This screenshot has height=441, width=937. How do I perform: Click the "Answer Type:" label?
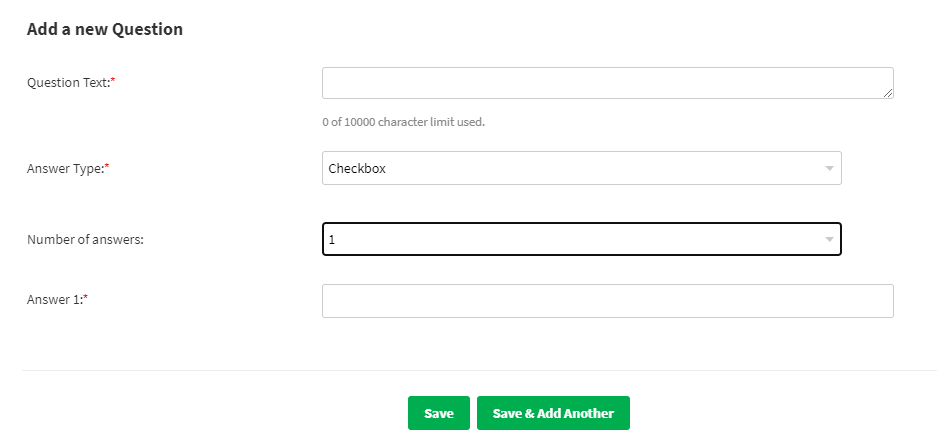(x=65, y=169)
